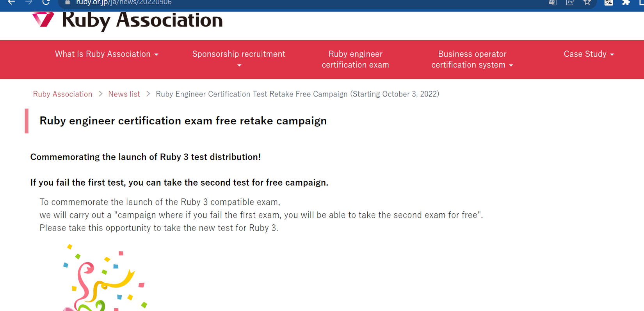This screenshot has height=311, width=644.
Task: Expand the What is Ruby Association dropdown
Action: point(107,54)
